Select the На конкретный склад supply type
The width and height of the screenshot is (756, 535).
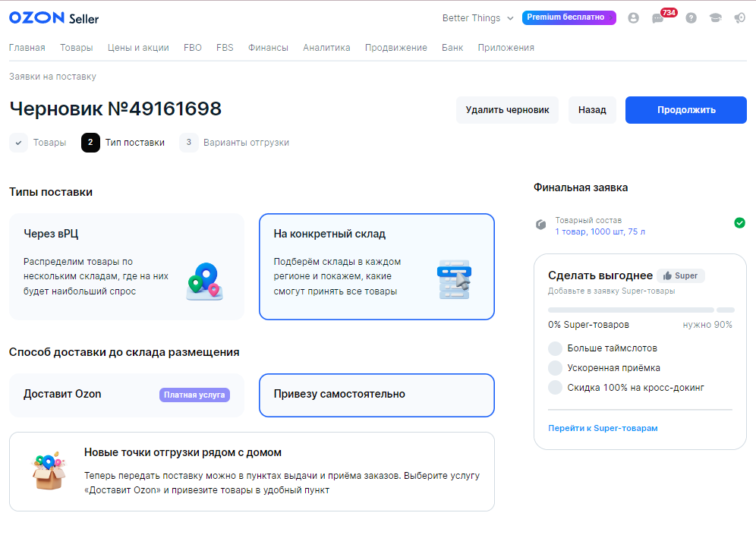(x=377, y=266)
